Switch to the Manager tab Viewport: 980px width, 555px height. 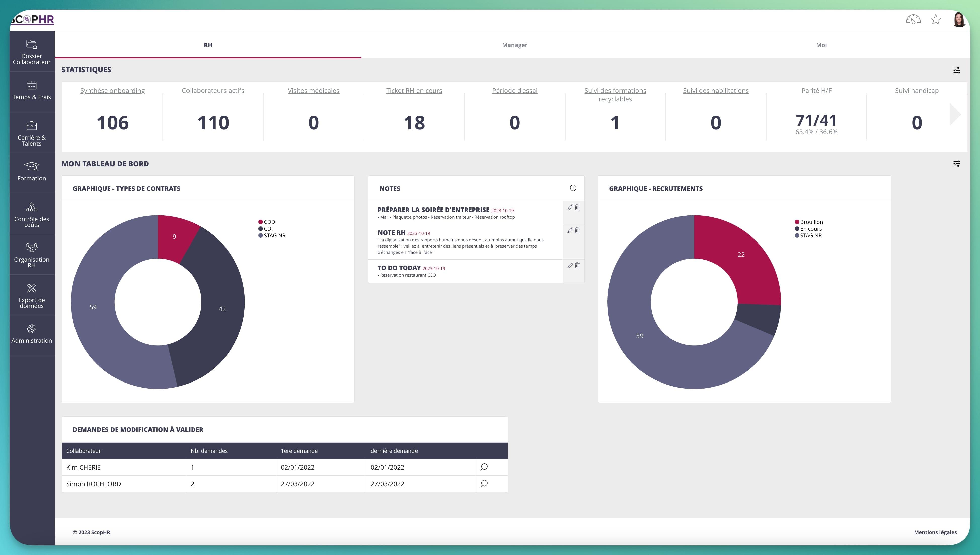tap(514, 45)
